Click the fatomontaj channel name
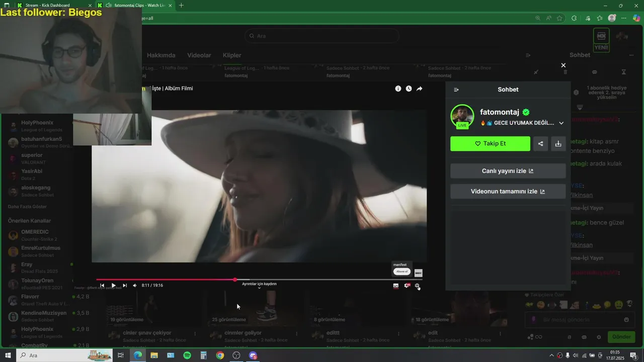Viewport: 644px width, 362px height. point(500,112)
